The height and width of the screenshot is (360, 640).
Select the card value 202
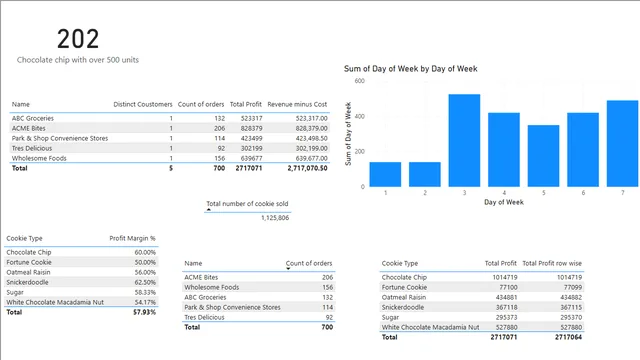pos(78,39)
